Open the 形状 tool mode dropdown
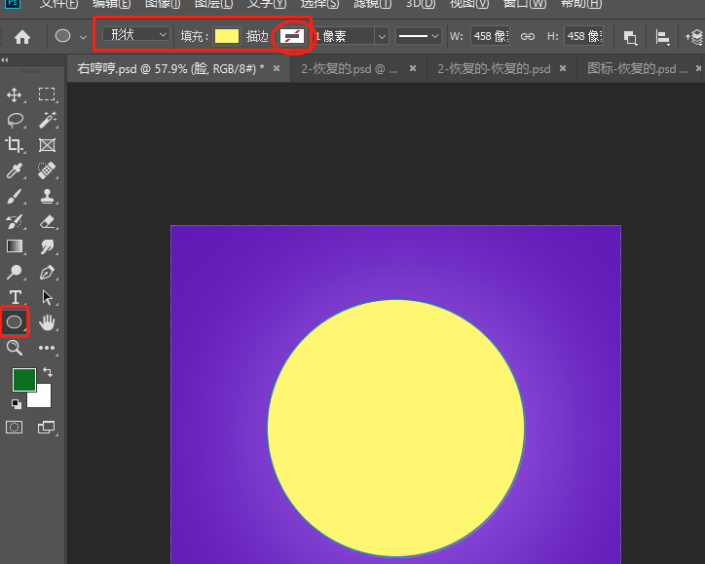Image resolution: width=705 pixels, height=564 pixels. coord(137,35)
